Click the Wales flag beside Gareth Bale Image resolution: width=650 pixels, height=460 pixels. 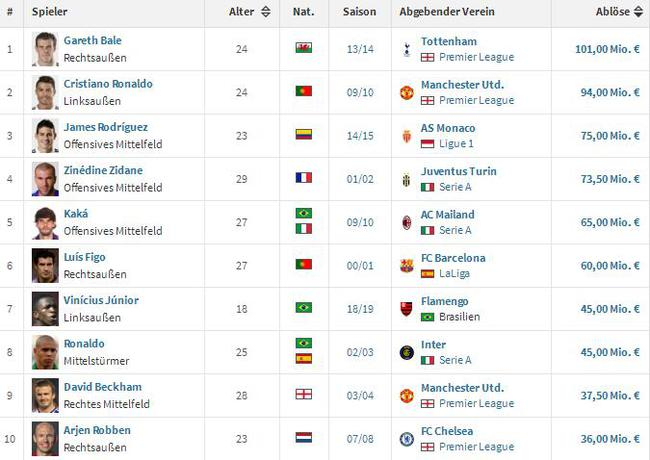coord(303,48)
